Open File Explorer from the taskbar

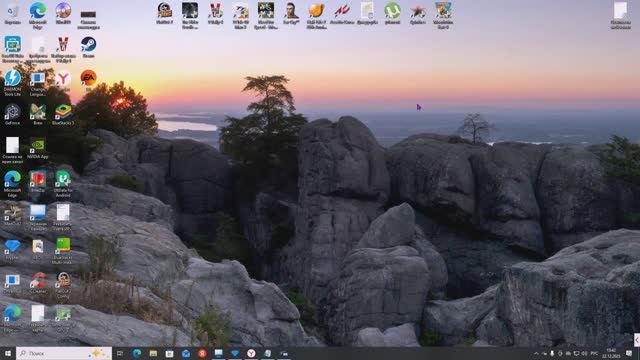(153, 353)
